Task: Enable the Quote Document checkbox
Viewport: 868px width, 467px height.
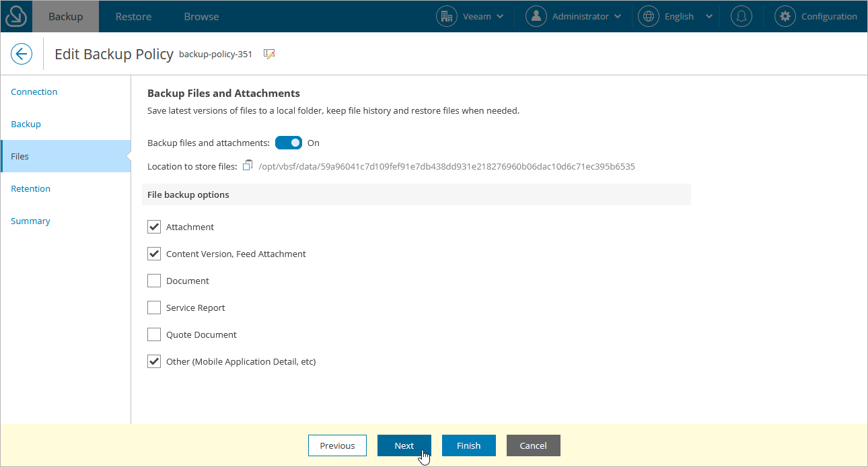Action: point(154,334)
